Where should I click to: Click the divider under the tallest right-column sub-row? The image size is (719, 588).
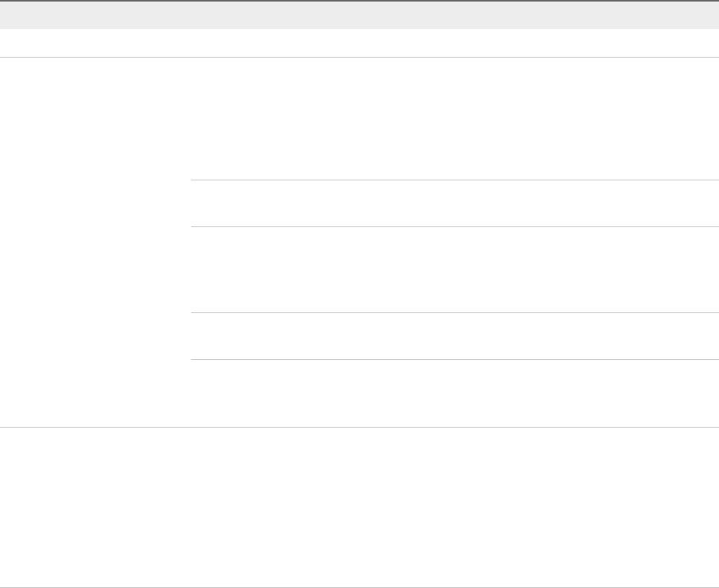[454, 180]
